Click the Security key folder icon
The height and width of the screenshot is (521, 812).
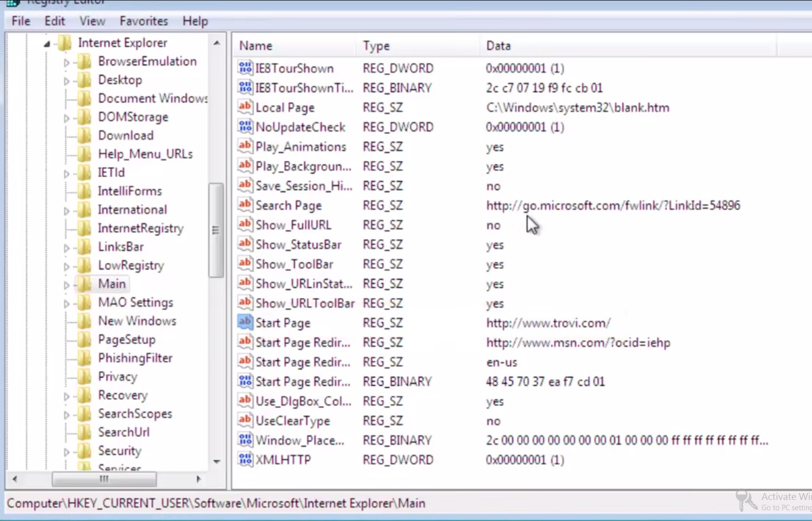click(85, 451)
